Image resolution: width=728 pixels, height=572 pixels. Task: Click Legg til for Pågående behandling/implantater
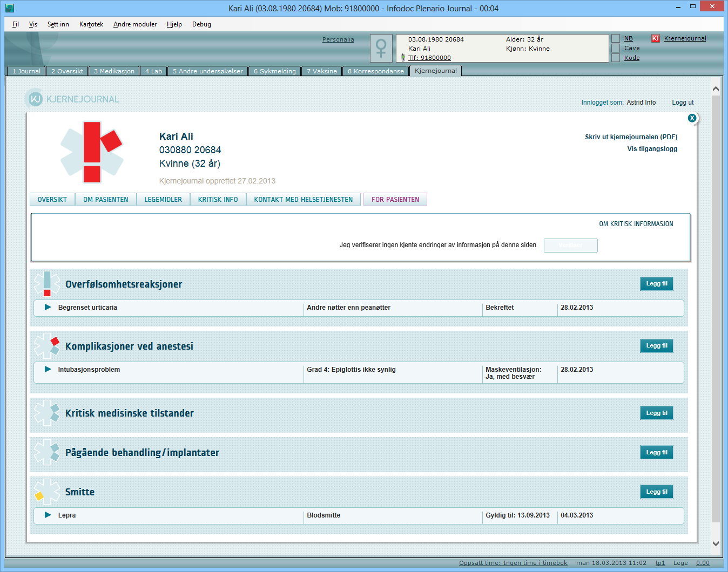click(657, 453)
